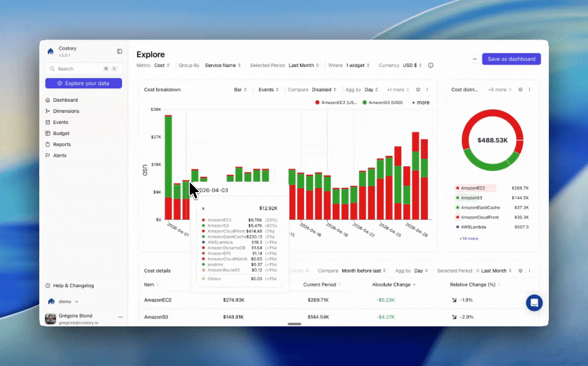Click Grégoire Blond's avatar picture
Viewport: 588px width, 366px height.
click(51, 318)
